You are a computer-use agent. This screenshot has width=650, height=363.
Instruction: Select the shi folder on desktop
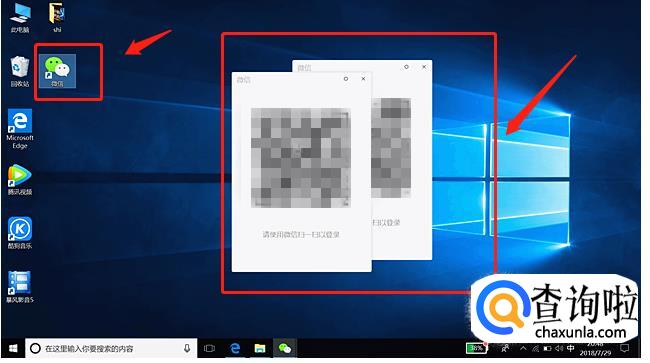(57, 17)
